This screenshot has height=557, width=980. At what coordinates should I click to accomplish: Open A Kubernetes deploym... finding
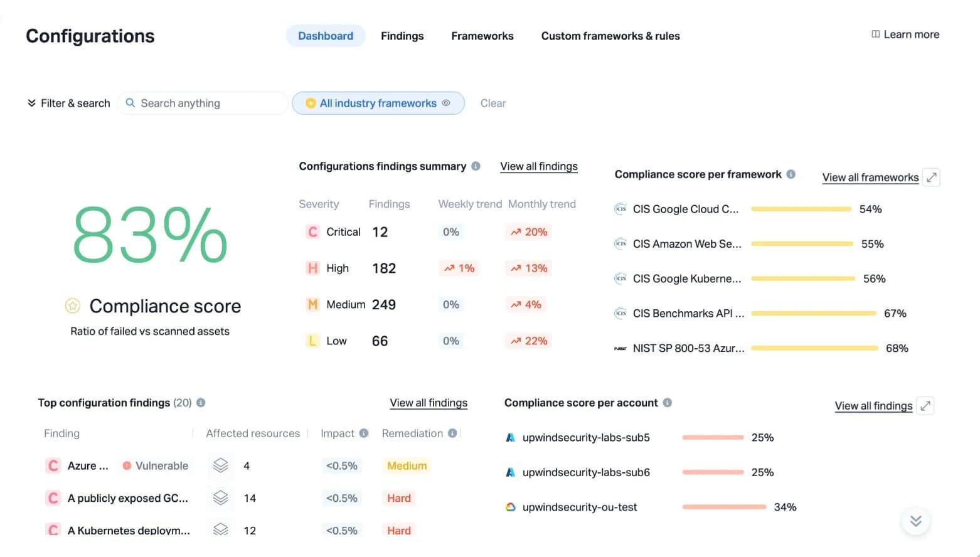coord(129,531)
